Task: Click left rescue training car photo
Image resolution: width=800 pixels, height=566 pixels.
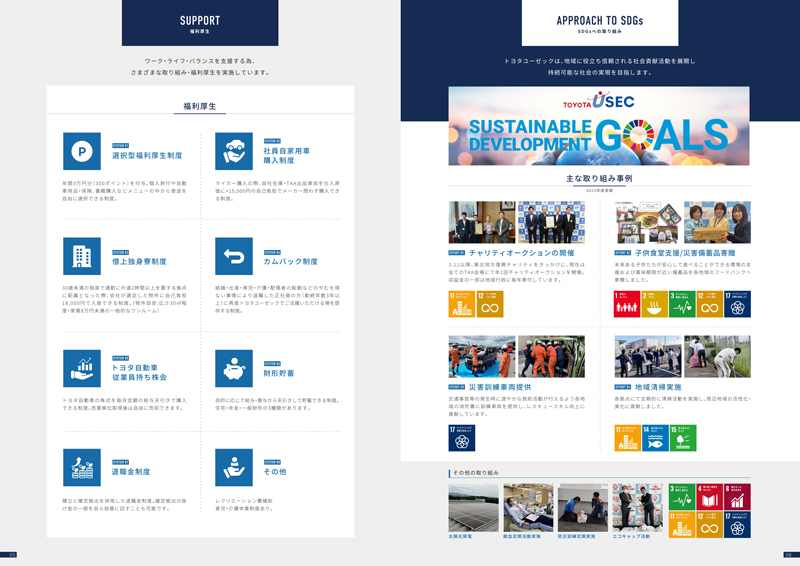Action: click(482, 356)
